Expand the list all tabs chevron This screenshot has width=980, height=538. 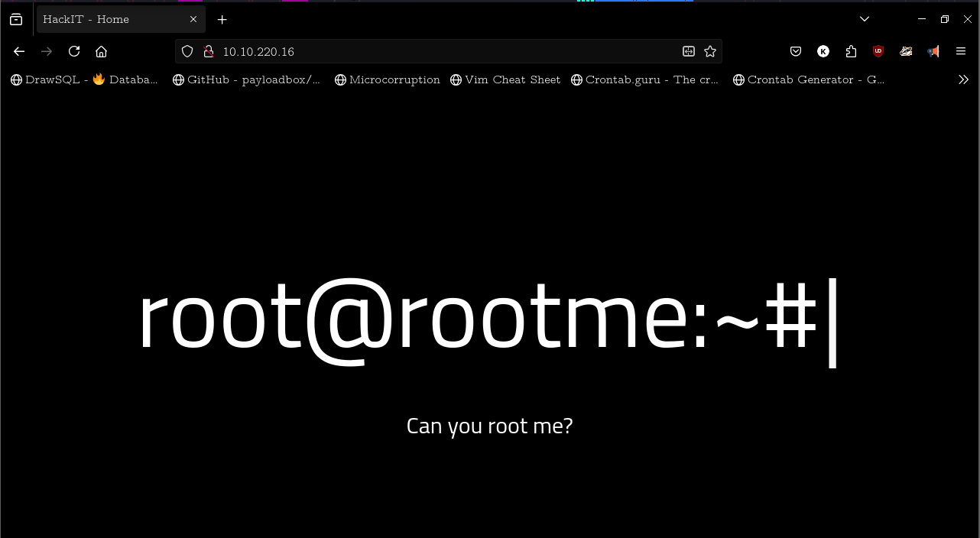click(865, 19)
